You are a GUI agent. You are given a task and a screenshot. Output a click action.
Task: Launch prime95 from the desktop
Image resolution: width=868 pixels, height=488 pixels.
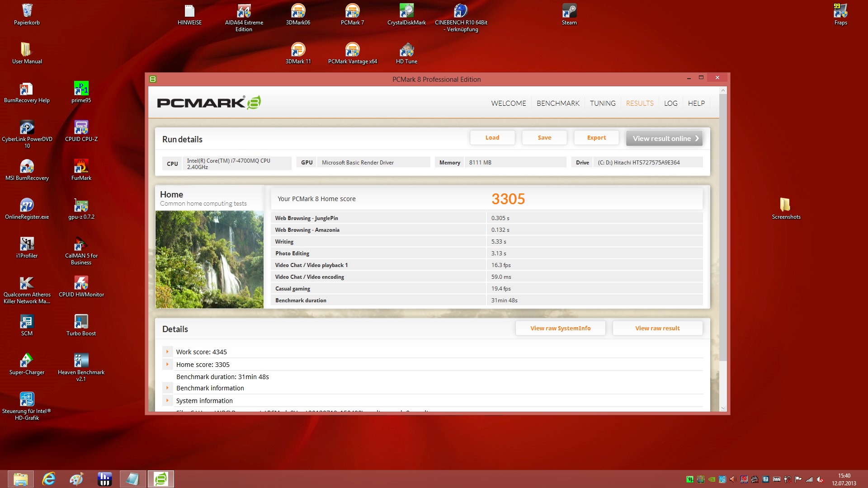pos(81,92)
